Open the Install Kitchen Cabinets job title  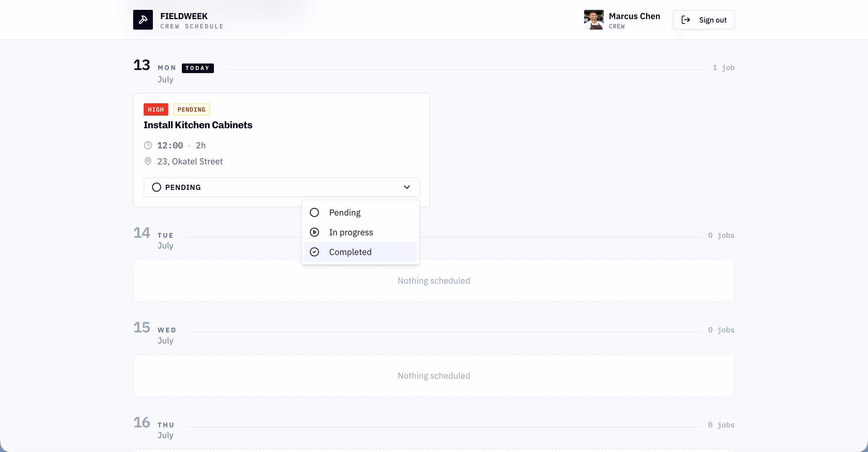pyautogui.click(x=198, y=125)
